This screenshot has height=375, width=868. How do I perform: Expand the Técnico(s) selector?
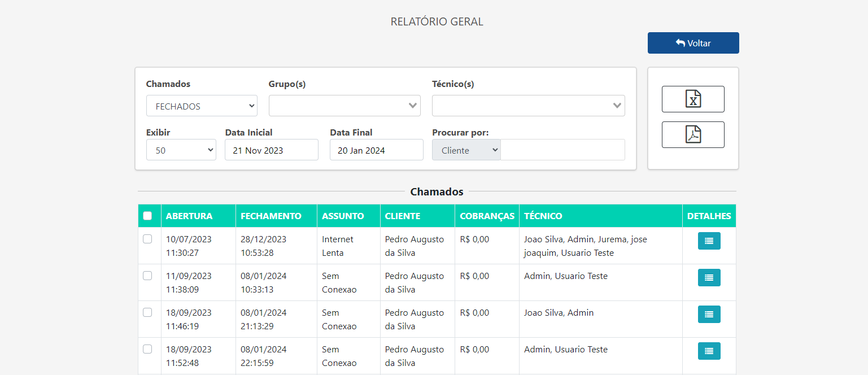(x=528, y=106)
